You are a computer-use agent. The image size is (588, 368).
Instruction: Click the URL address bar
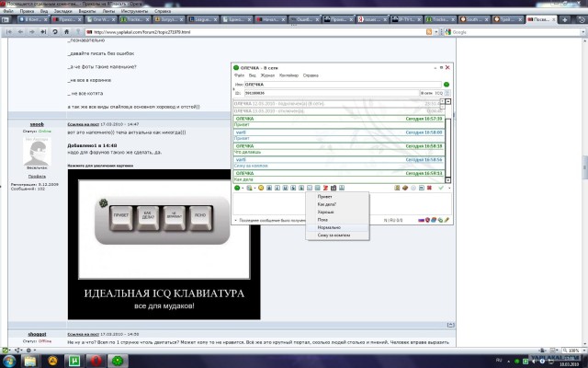coord(259,32)
